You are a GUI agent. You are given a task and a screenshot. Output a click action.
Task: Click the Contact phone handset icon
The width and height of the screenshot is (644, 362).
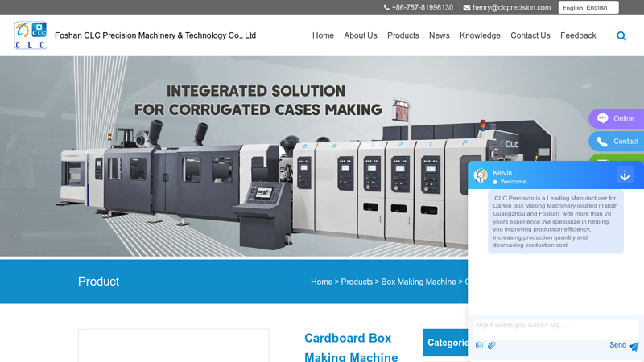(602, 142)
